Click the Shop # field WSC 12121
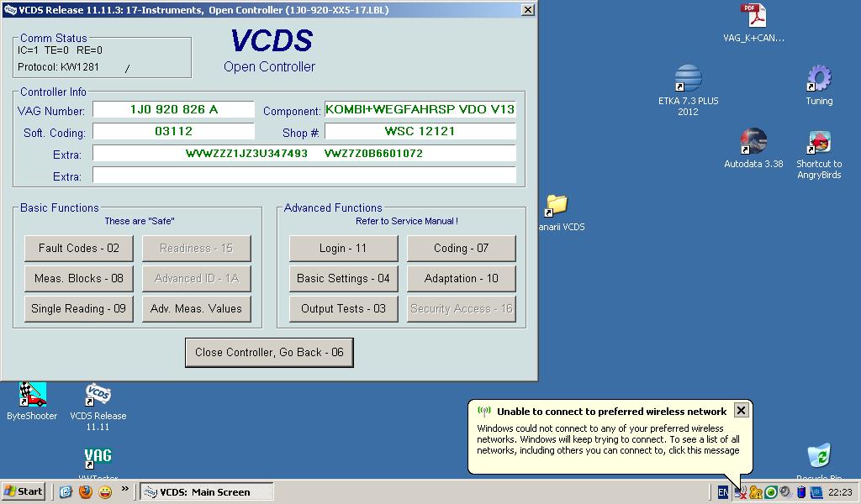 click(420, 131)
